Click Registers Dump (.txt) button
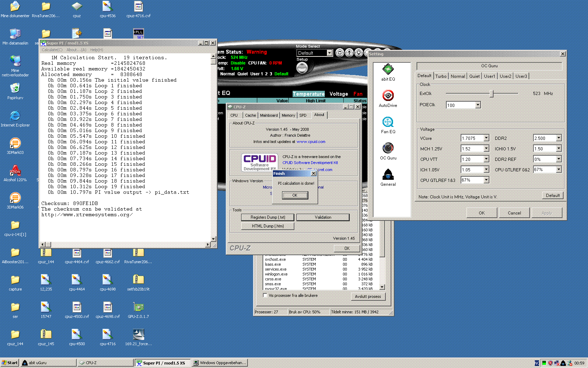Viewport: 588px width, 368px height. (268, 217)
